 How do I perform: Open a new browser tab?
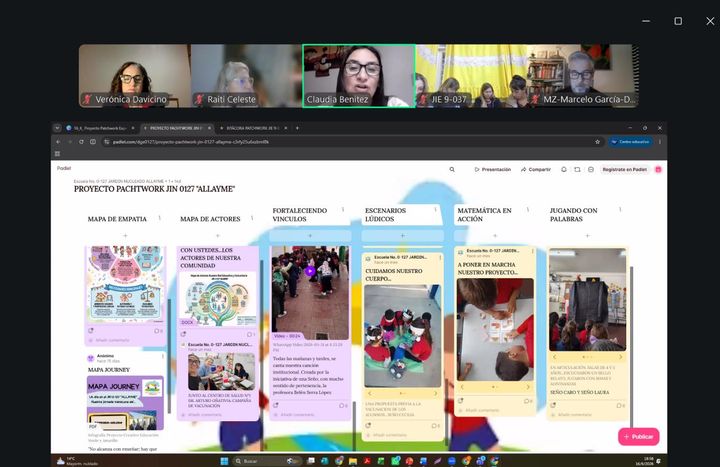[x=297, y=128]
